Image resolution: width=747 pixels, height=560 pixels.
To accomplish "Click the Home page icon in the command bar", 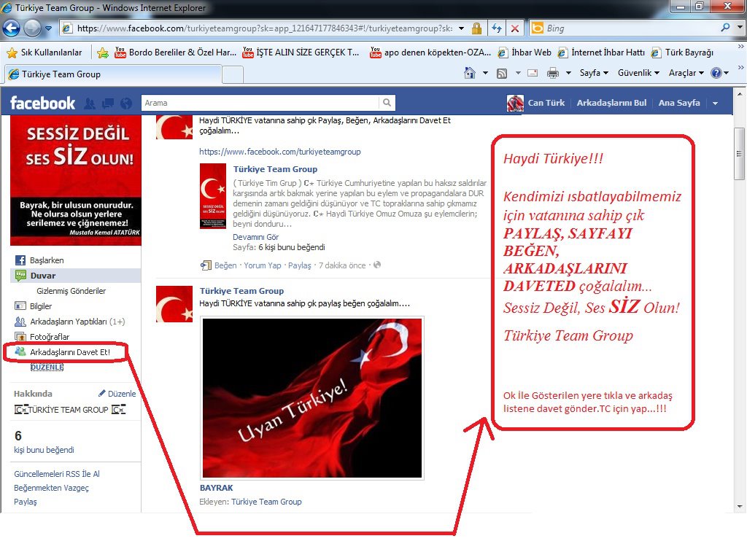I will 470,73.
